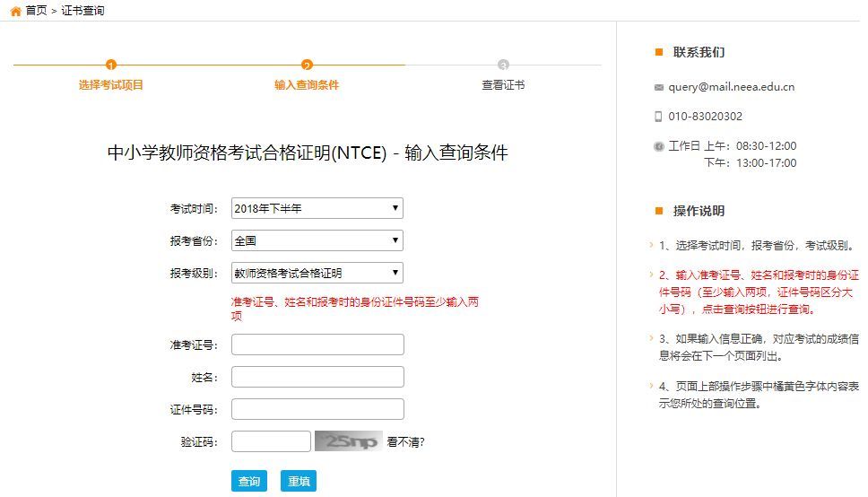Click the email envelope icon
The image size is (868, 497).
point(658,87)
